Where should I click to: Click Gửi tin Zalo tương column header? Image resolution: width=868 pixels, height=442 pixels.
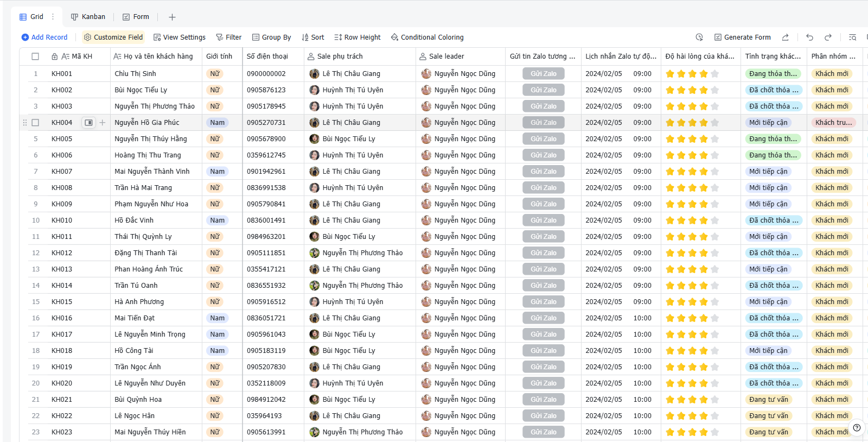pyautogui.click(x=543, y=56)
